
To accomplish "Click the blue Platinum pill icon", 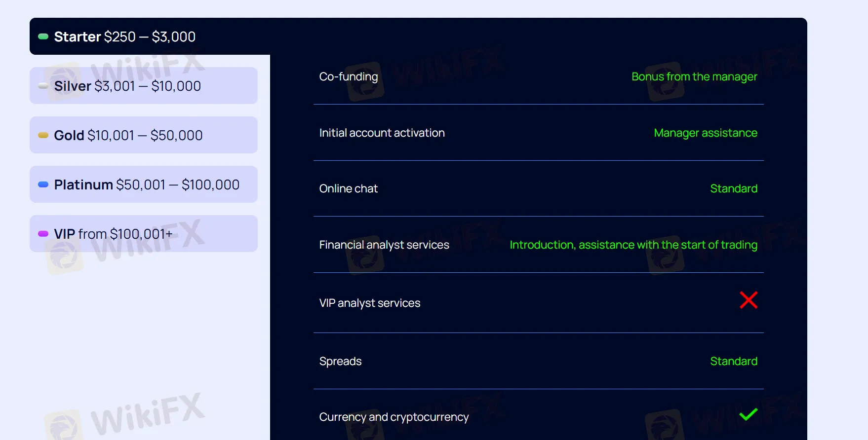I will [43, 184].
